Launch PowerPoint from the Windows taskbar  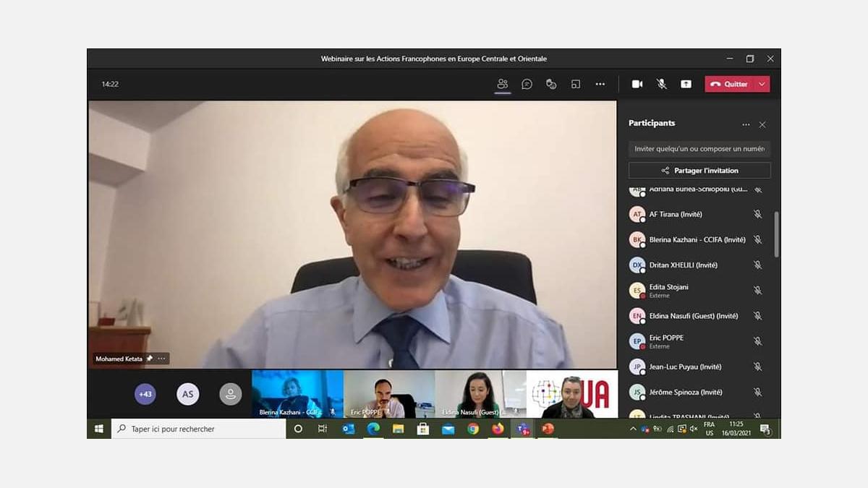548,429
